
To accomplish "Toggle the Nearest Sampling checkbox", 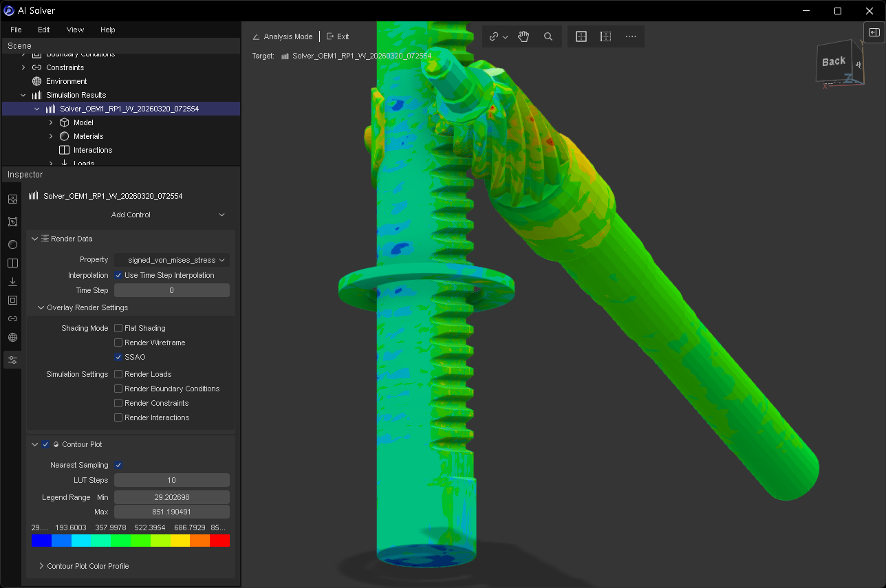I will pos(118,465).
